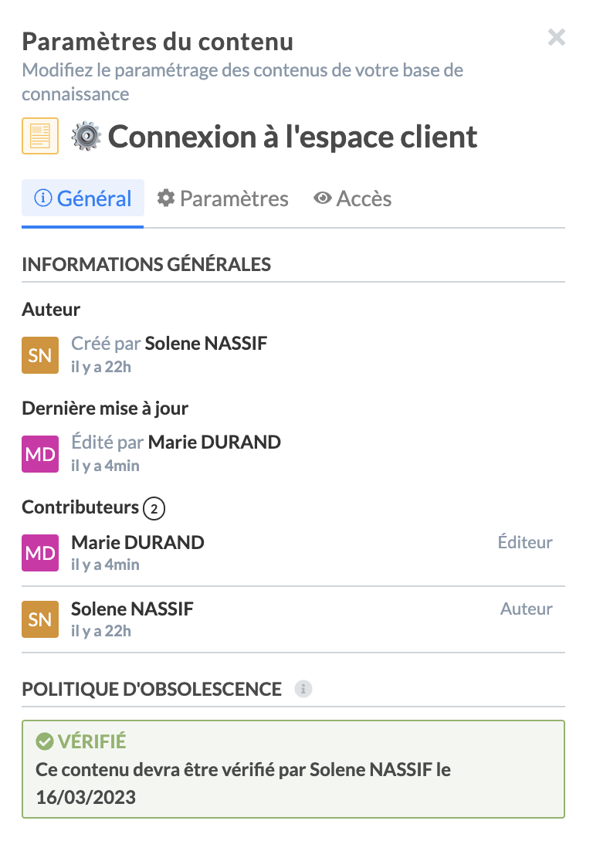Image resolution: width=593 pixels, height=868 pixels.
Task: Close the Paramètres du contenu panel
Action: (x=556, y=37)
